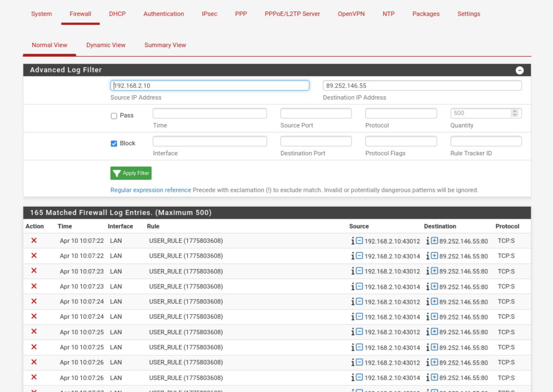Click source minus icon for 10:07:22 port 43014 row

point(359,256)
